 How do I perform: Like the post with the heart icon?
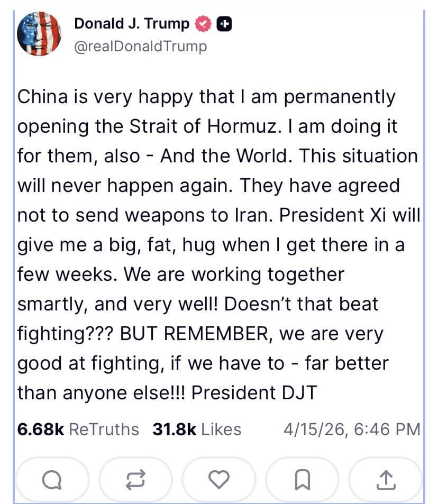point(218,480)
